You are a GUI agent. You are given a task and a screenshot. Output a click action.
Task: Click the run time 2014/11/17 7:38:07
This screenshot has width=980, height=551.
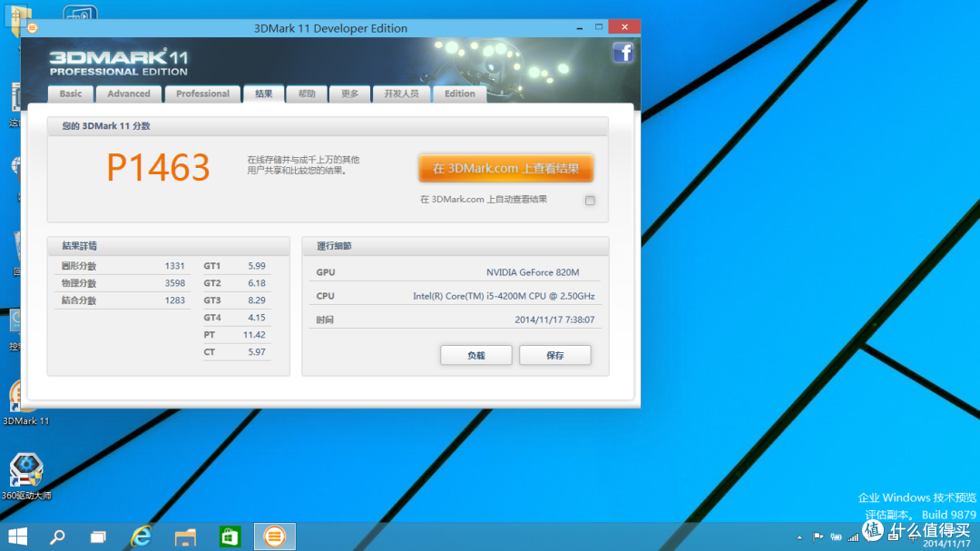[x=554, y=320]
